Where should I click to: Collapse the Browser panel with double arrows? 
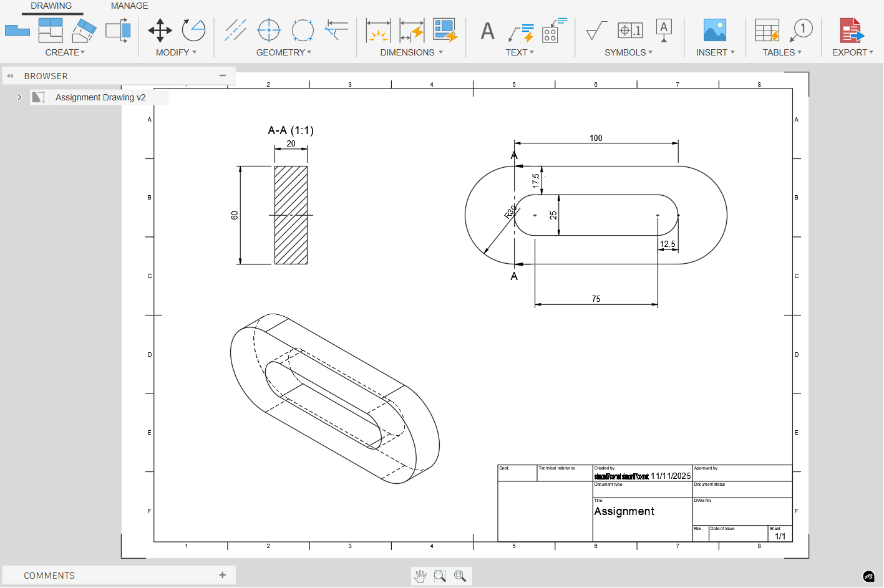10,76
